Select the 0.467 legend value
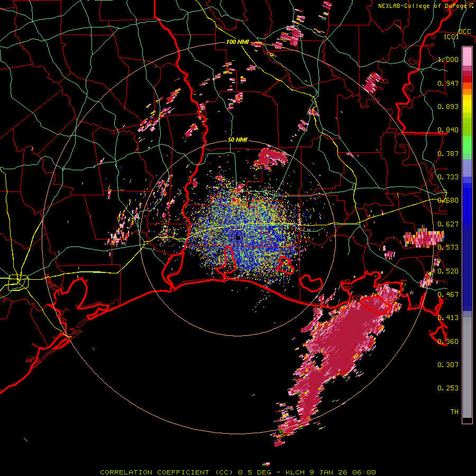The width and height of the screenshot is (476, 476). [448, 295]
